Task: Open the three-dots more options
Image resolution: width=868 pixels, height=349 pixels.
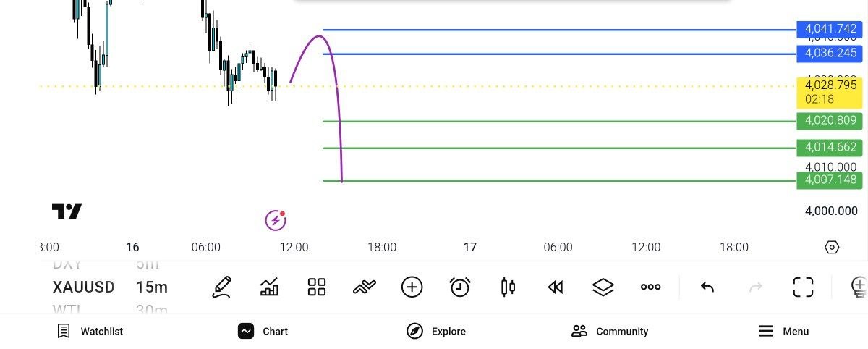Action: (650, 287)
